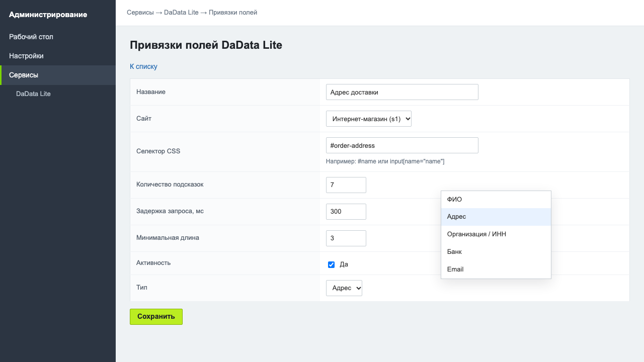Focus the Селектор CSS input field
Screen dimensions: 644x362
point(402,145)
